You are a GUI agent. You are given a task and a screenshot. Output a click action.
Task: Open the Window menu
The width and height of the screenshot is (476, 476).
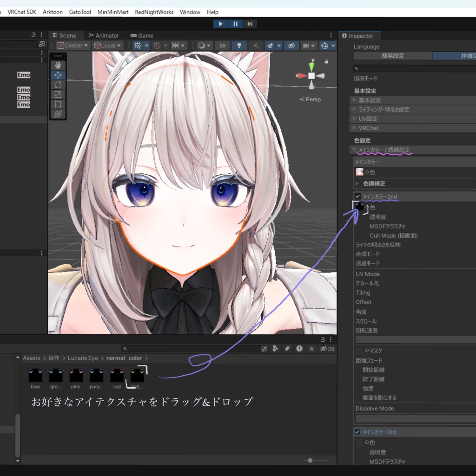point(190,12)
